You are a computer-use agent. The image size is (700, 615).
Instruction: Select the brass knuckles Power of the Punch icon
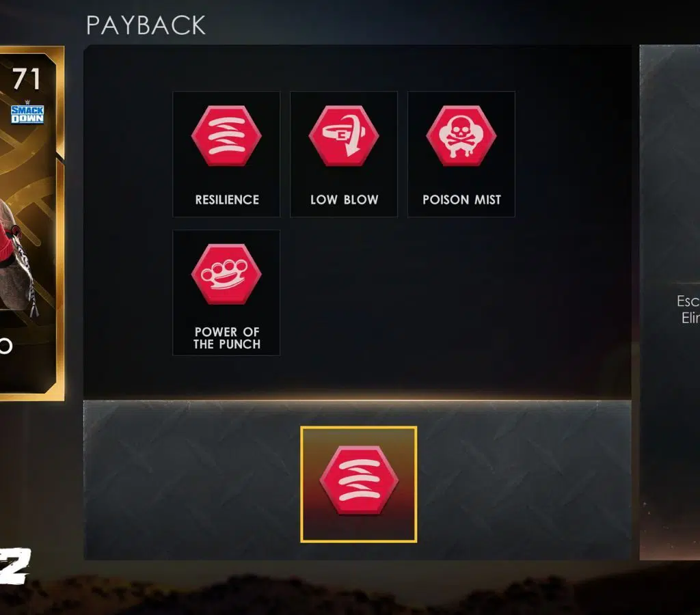[x=226, y=274]
